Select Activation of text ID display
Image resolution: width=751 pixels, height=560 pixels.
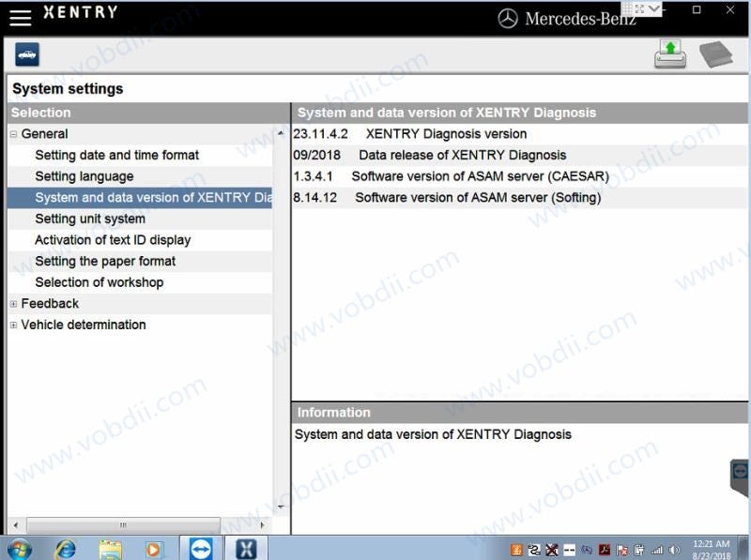coord(113,240)
